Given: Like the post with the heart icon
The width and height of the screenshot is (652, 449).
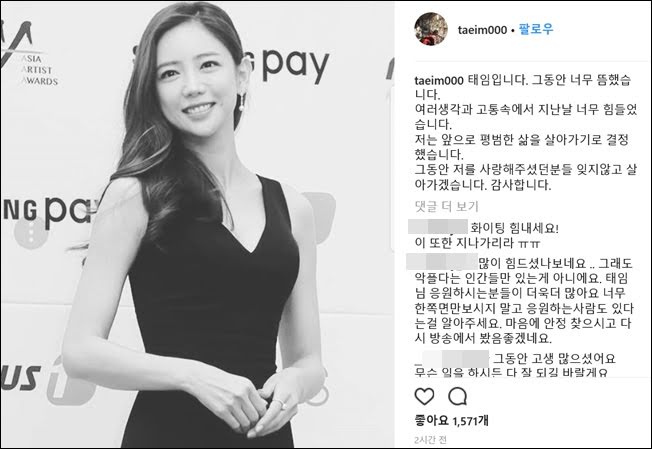Looking at the screenshot, I should click(424, 397).
